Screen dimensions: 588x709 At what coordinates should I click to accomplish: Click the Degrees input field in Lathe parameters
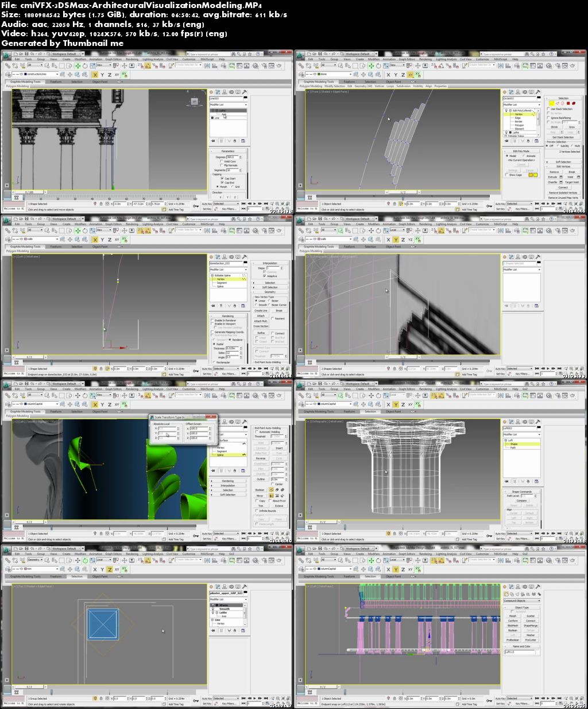[x=232, y=157]
